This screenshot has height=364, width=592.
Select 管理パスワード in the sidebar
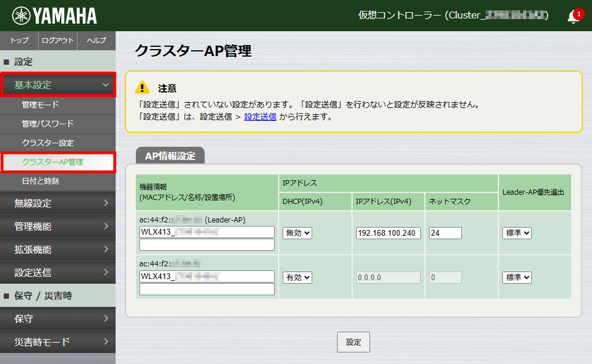coord(58,124)
